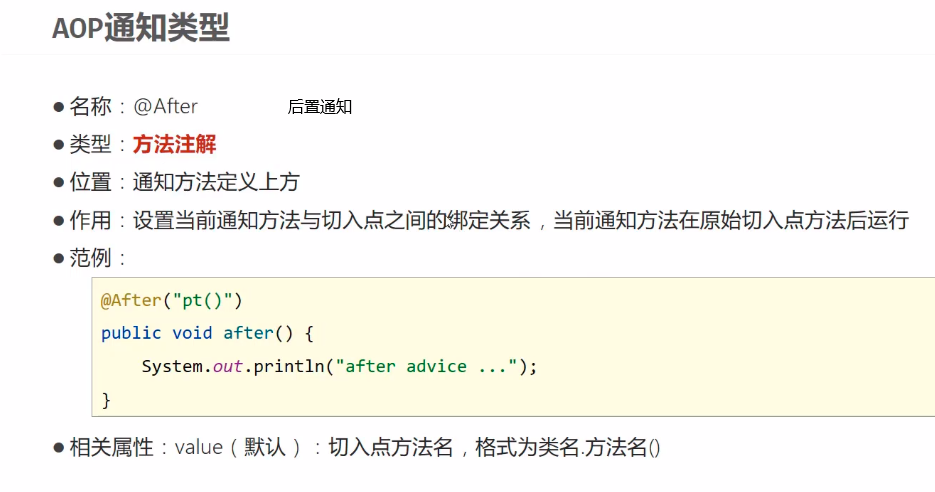Click the 相关属性 bullet label

tap(112, 447)
